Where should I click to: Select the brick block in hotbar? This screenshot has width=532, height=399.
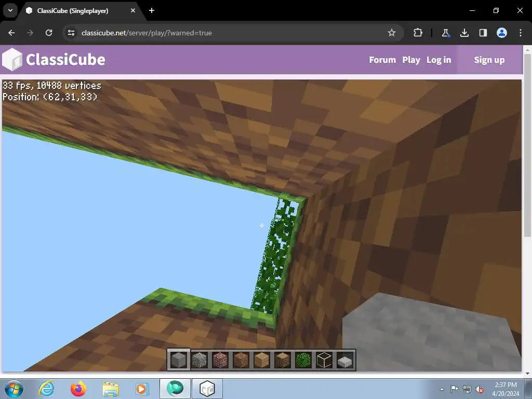click(x=220, y=360)
